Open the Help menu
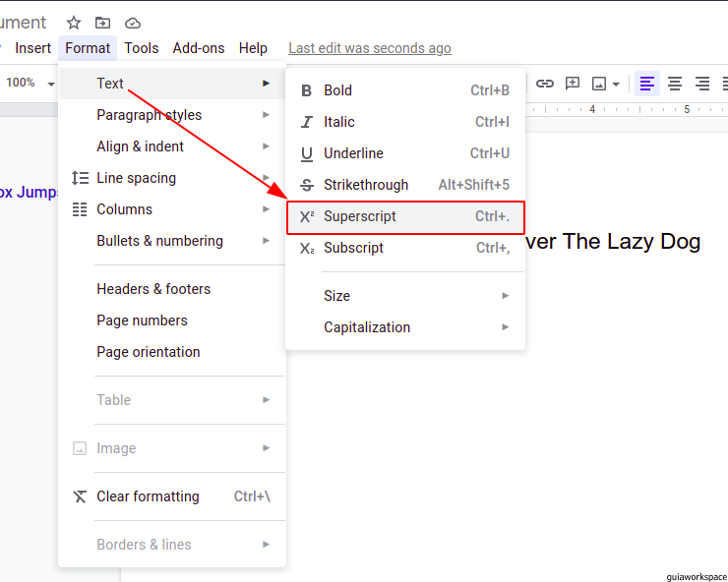 pyautogui.click(x=253, y=48)
